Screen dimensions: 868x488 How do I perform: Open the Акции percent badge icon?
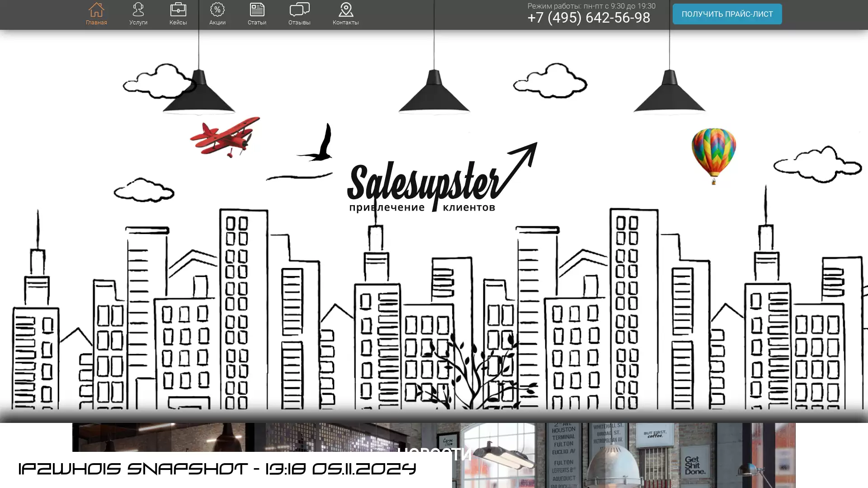coord(217,9)
